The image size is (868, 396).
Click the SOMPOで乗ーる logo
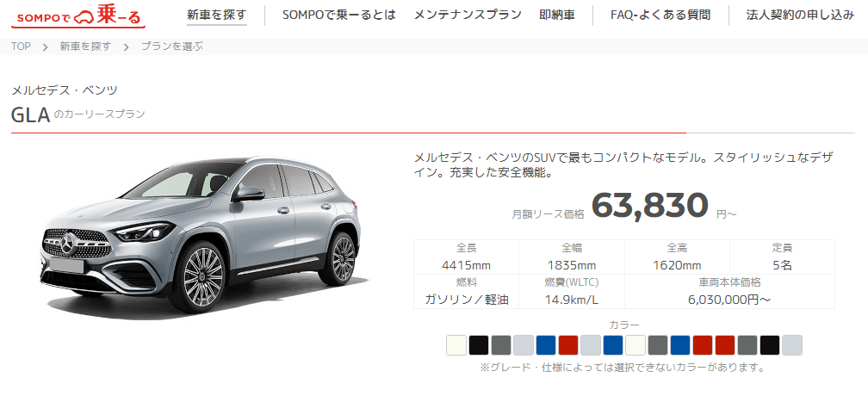(x=78, y=16)
